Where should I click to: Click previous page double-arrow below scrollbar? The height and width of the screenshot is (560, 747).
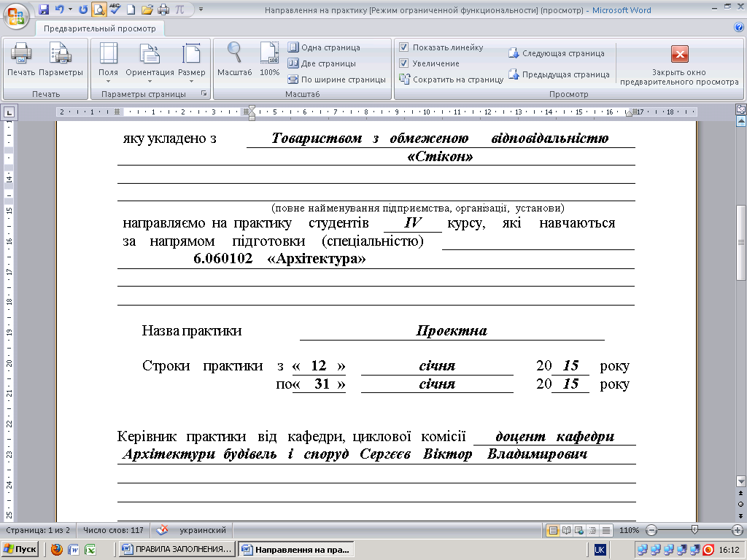point(741,494)
